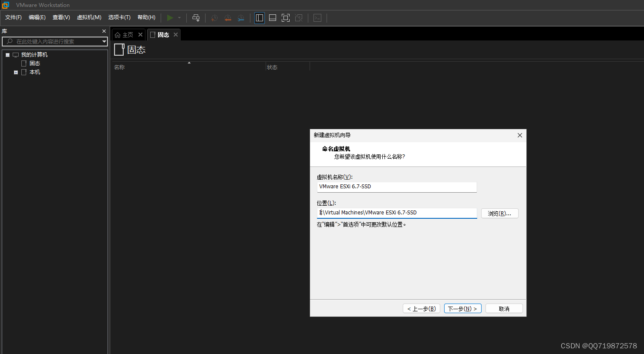Open the 查看(V) menu
Viewport: 644px width, 354px height.
(x=61, y=17)
